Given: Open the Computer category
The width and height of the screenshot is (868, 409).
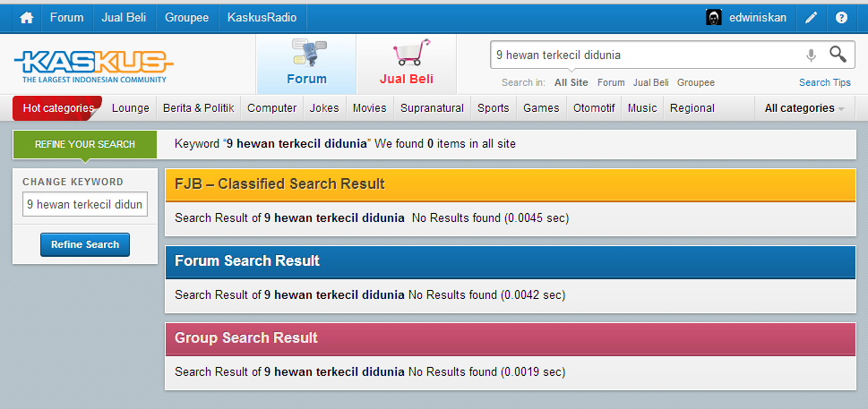Looking at the screenshot, I should pyautogui.click(x=271, y=107).
